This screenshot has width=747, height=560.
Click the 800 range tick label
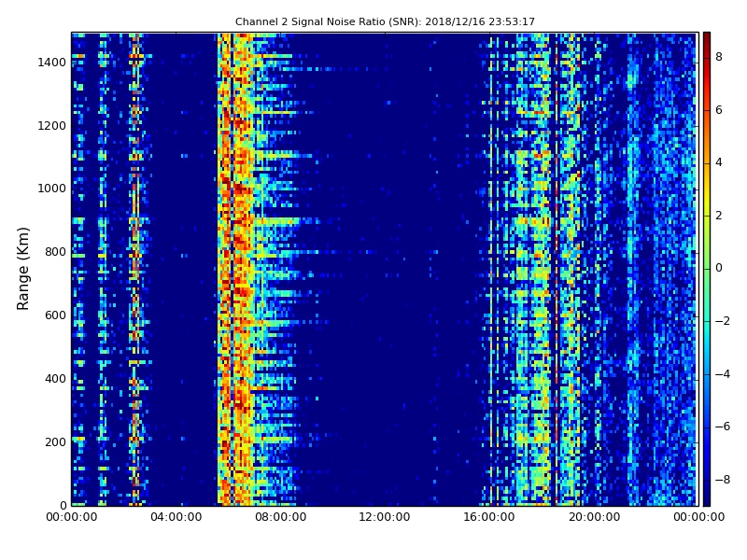(x=55, y=252)
